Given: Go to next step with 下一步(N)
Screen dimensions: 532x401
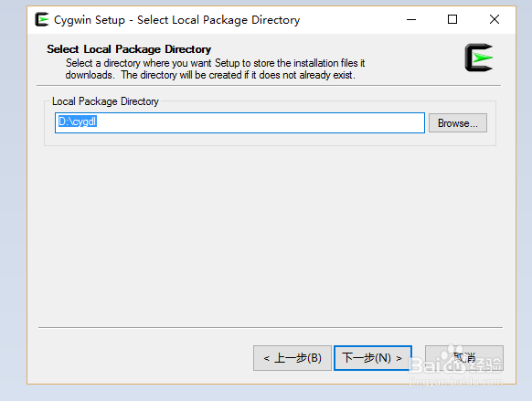Looking at the screenshot, I should pos(373,358).
